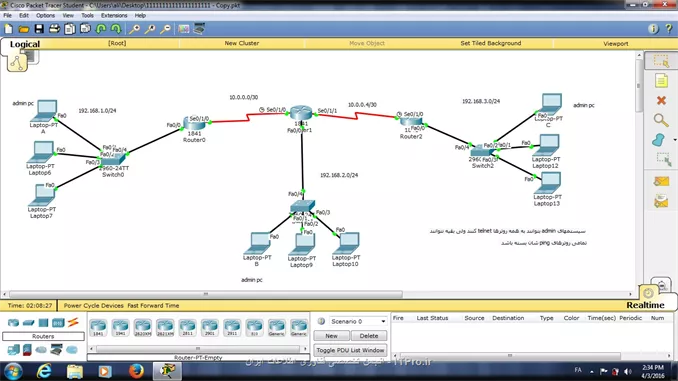This screenshot has height=381, width=678.
Task: Select the Delete tool red X icon
Action: point(661,100)
